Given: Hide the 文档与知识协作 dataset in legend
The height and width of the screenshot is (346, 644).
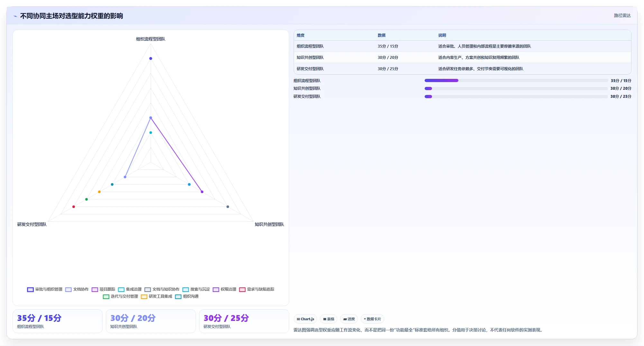Looking at the screenshot, I should [x=162, y=289].
